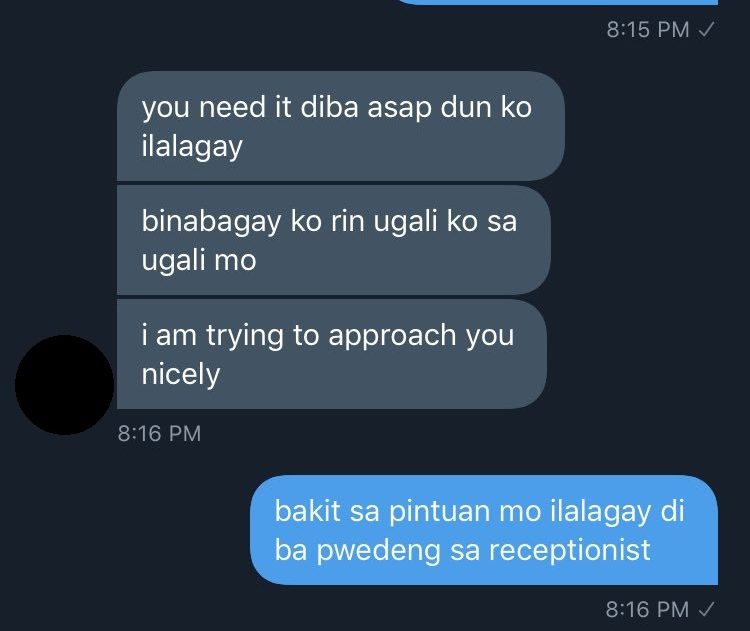Click the word "ilalagay" in the first gray message

click(x=192, y=146)
